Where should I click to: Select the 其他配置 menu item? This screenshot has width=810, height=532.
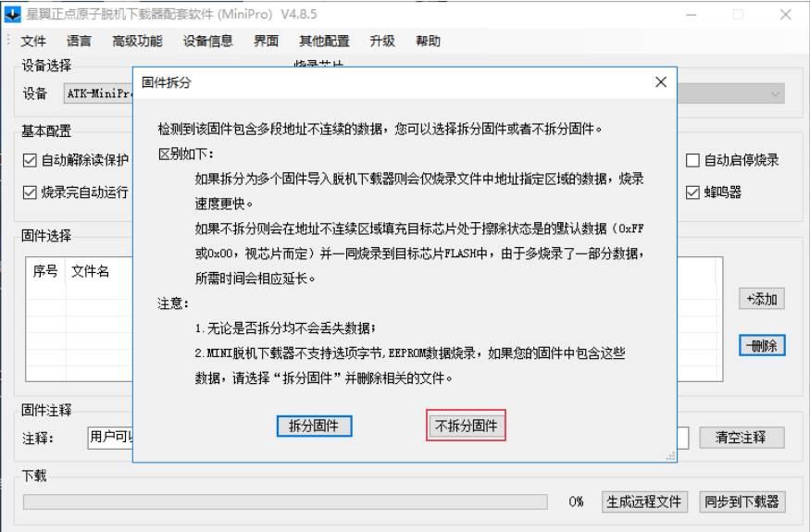pos(324,42)
